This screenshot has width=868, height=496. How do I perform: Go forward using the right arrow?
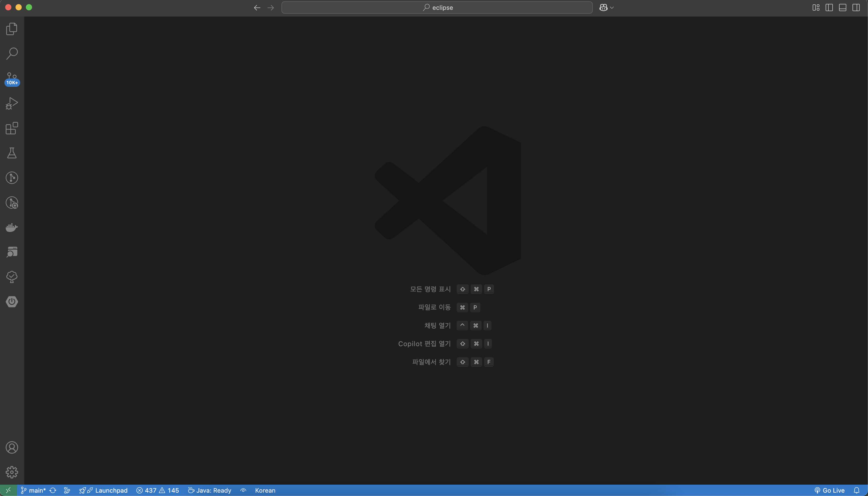[x=271, y=7]
